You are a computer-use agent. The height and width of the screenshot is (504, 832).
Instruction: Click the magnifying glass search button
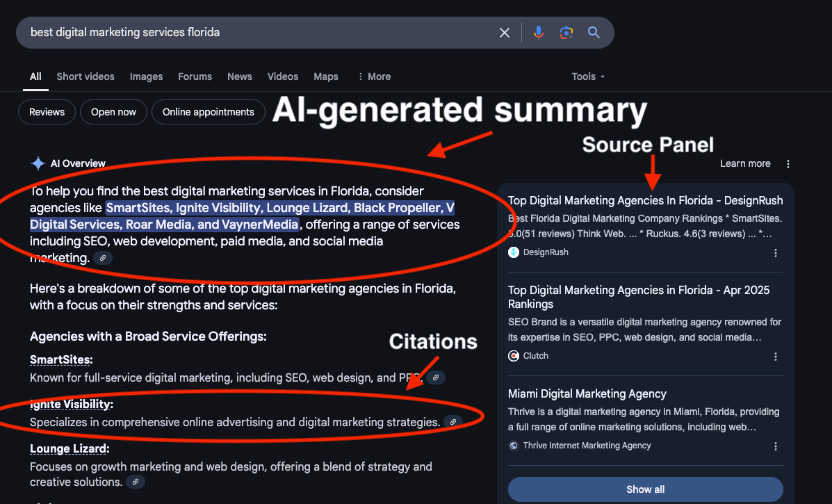tap(594, 33)
